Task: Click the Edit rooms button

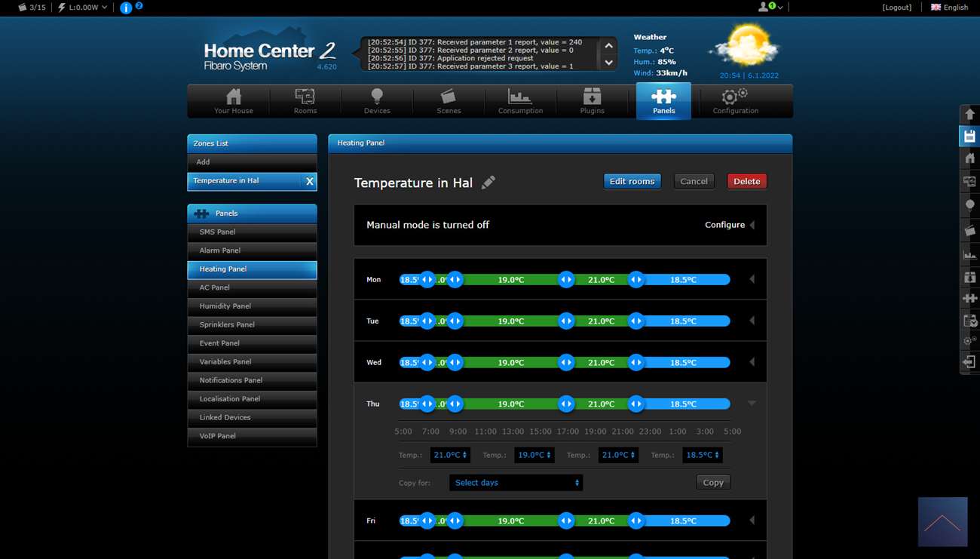Action: (x=632, y=181)
